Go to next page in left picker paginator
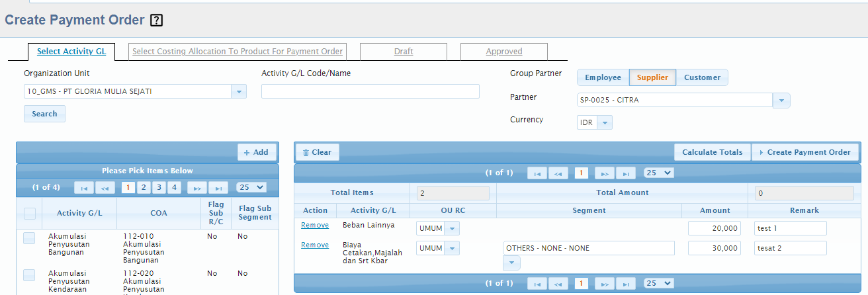Screen dimensions: 868x295 196,188
